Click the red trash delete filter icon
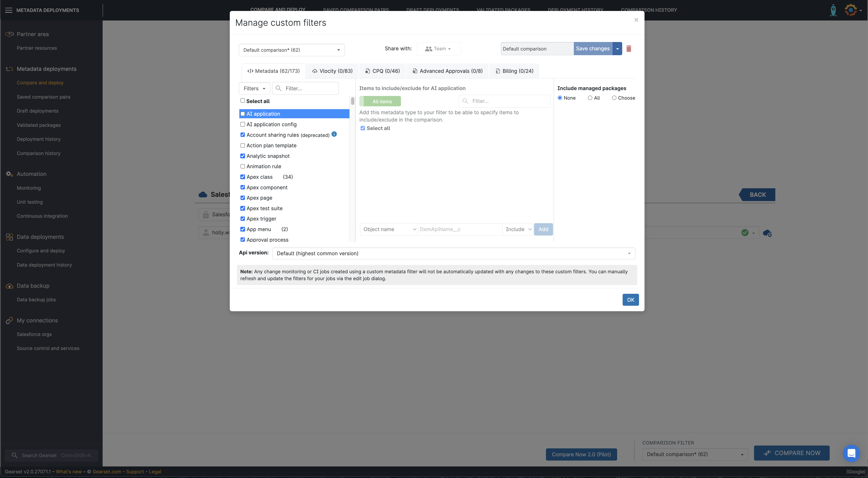The height and width of the screenshot is (478, 868). click(x=628, y=48)
